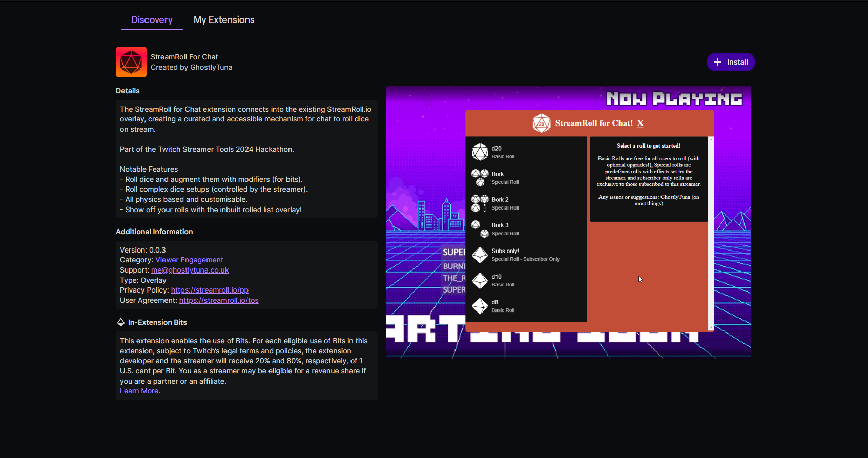The image size is (868, 458).
Task: Select the Bork 2 special roll dice icon
Action: tap(480, 203)
